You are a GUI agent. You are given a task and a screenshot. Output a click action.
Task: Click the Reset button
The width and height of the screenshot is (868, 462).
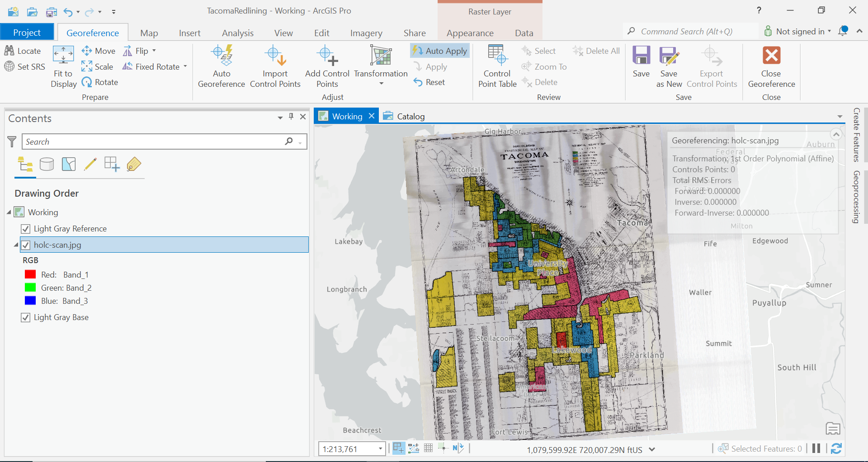429,82
